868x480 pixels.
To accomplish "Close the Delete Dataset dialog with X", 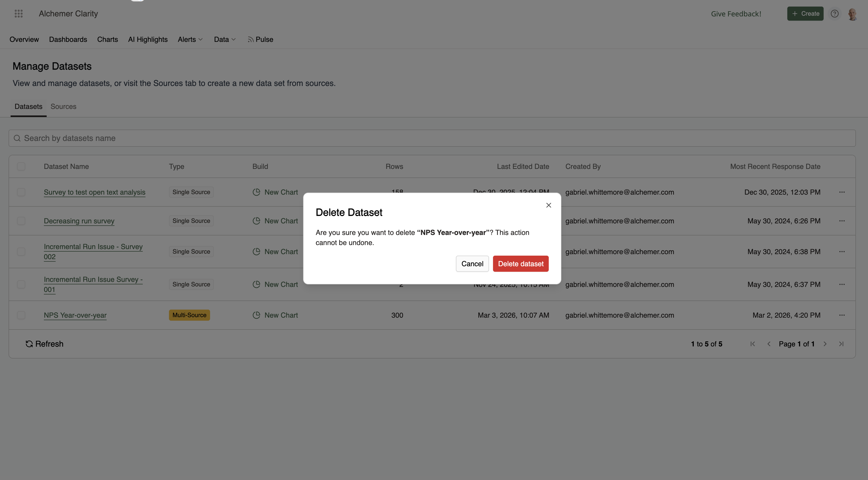I will (x=548, y=205).
